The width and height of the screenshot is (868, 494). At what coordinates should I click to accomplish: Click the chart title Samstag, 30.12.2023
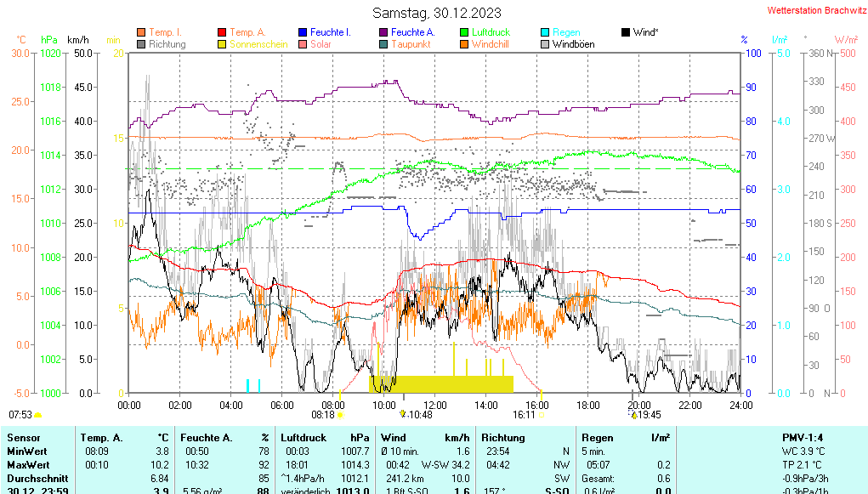coord(437,13)
